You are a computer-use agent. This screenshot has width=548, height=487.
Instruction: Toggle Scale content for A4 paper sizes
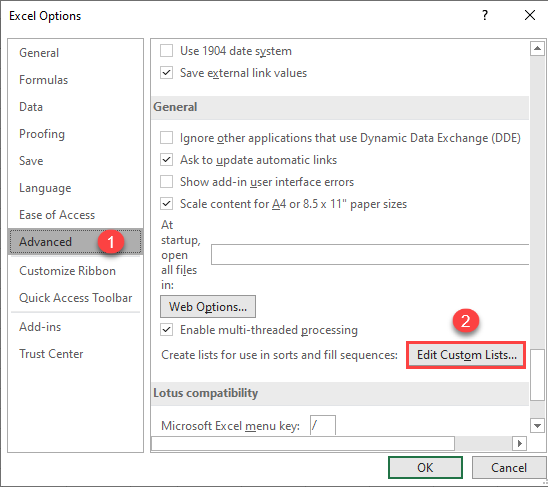point(166,204)
